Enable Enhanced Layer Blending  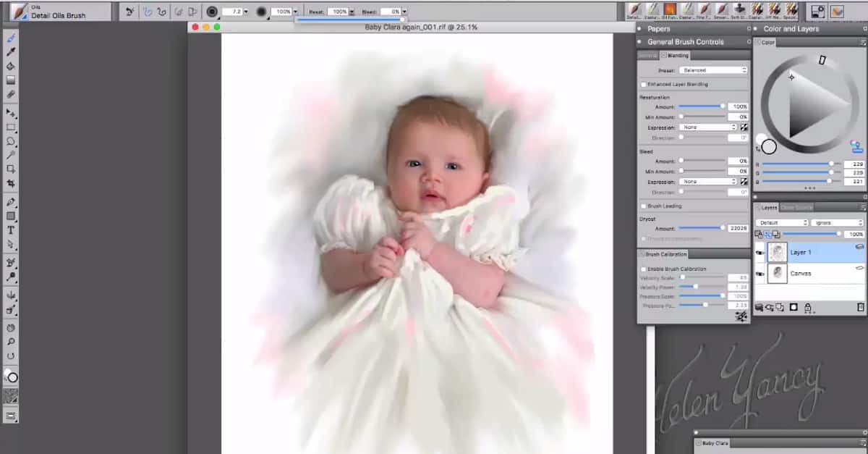643,85
